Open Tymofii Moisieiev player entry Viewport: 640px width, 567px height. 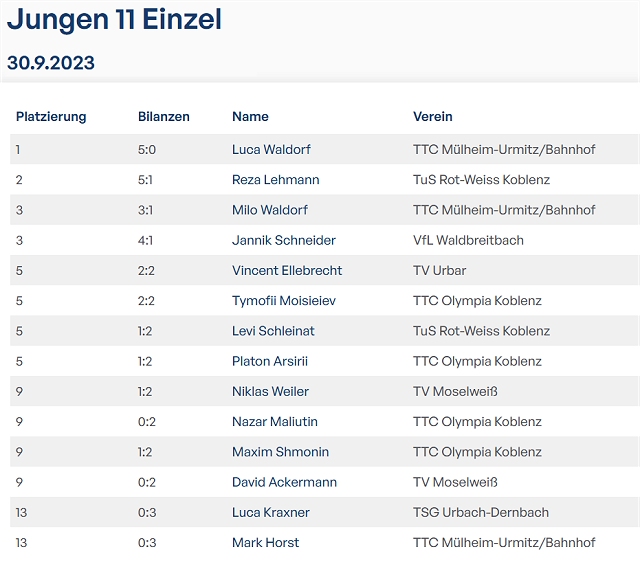pos(288,301)
